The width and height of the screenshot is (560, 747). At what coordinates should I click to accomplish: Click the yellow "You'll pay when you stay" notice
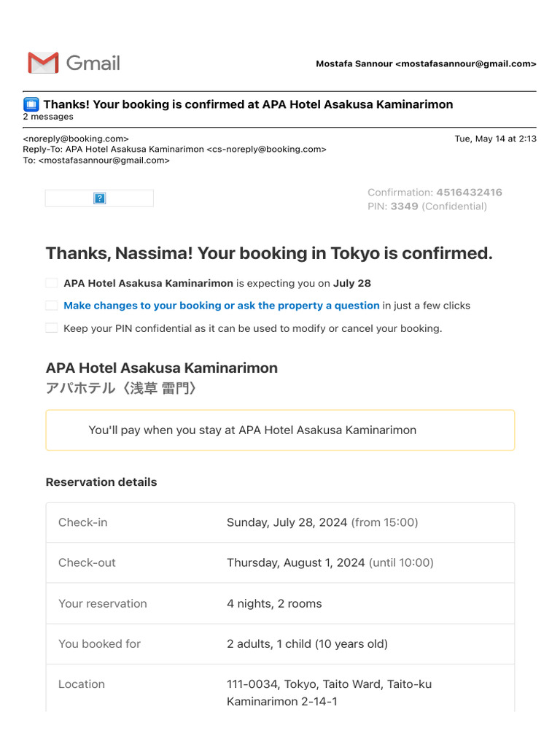(280, 430)
